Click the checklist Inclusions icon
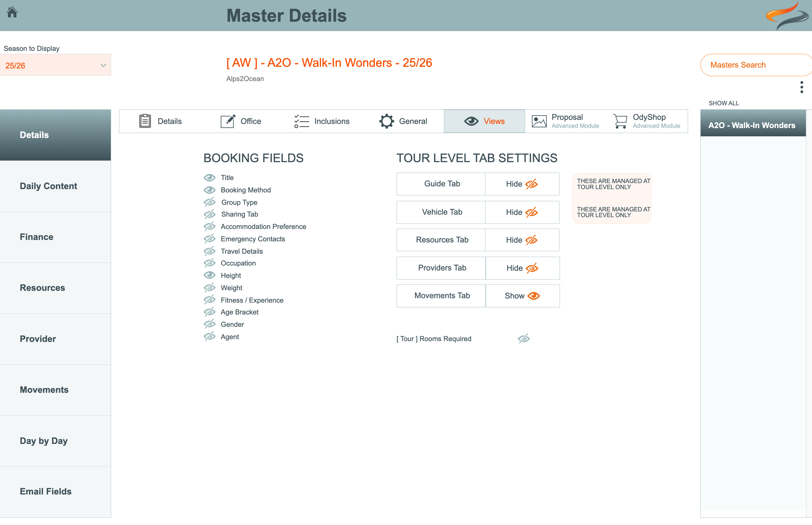 tap(302, 121)
